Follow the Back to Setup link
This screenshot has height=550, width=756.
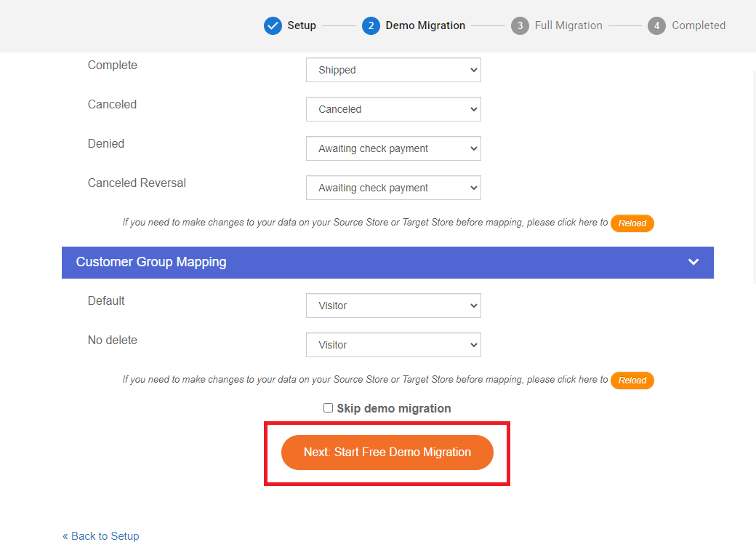coord(101,536)
